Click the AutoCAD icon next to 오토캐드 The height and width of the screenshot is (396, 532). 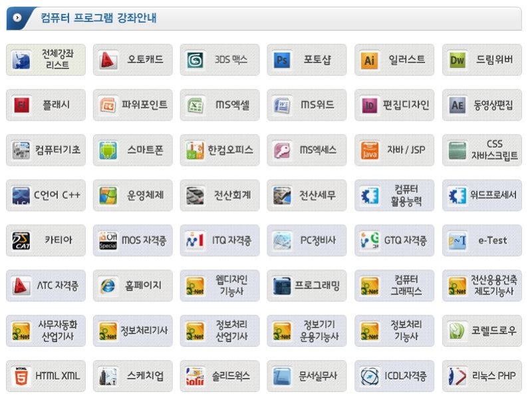coord(108,60)
